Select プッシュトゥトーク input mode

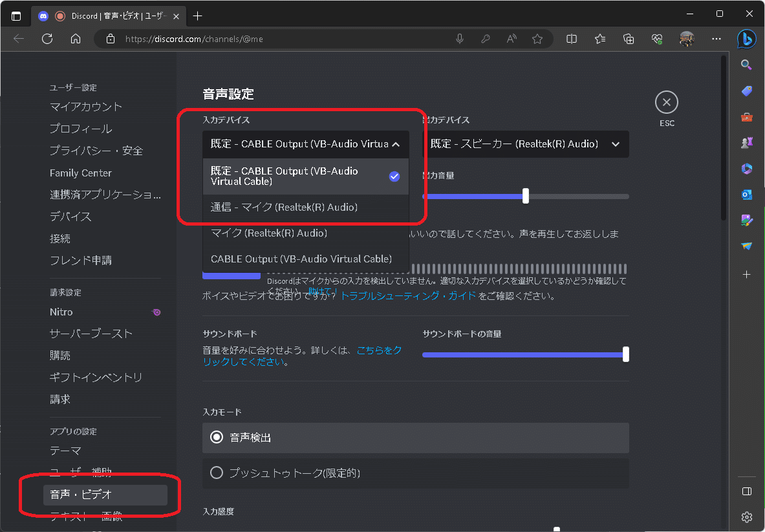pyautogui.click(x=416, y=473)
